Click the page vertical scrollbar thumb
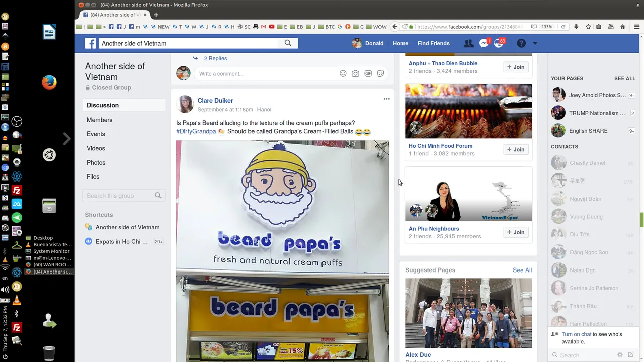644x362 pixels. (x=641, y=219)
